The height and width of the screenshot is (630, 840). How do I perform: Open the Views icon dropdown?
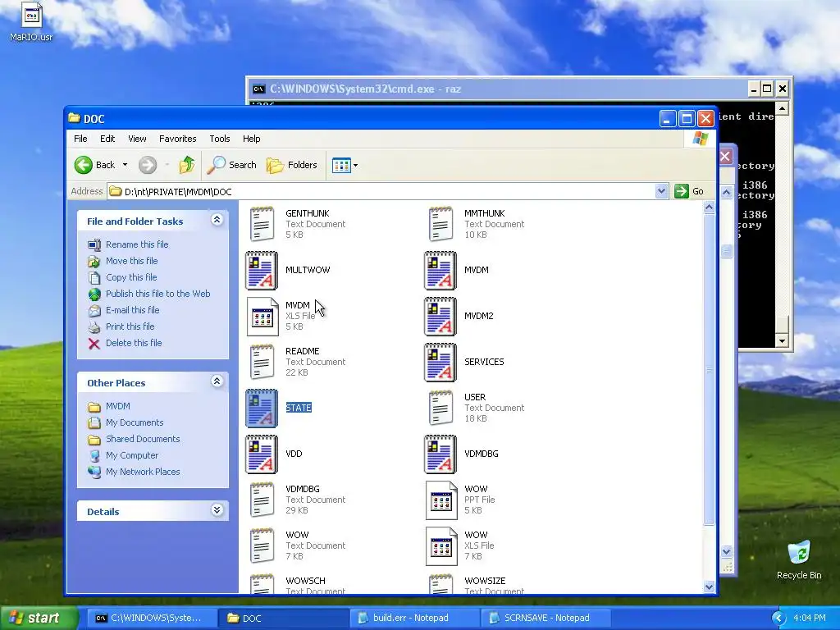(x=345, y=165)
